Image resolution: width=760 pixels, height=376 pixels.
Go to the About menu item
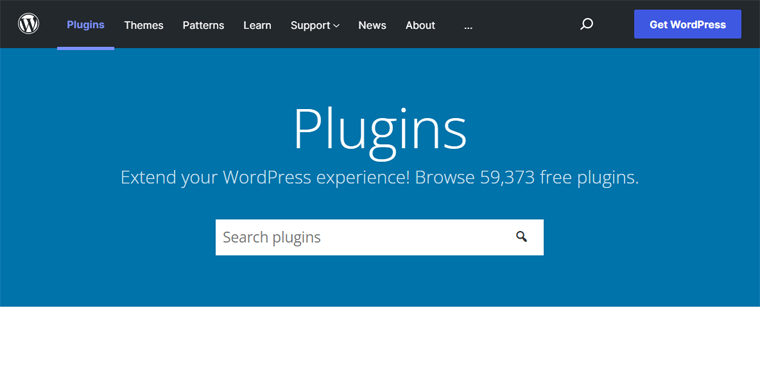[x=420, y=25]
